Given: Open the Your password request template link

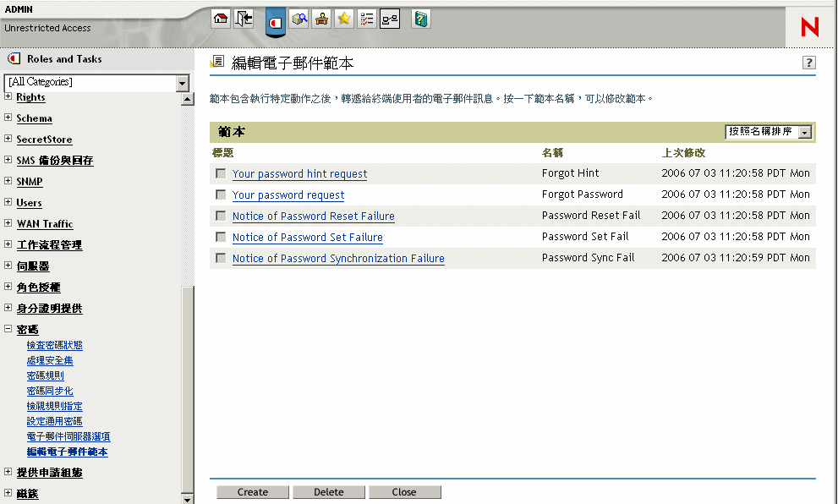Looking at the screenshot, I should click(288, 194).
